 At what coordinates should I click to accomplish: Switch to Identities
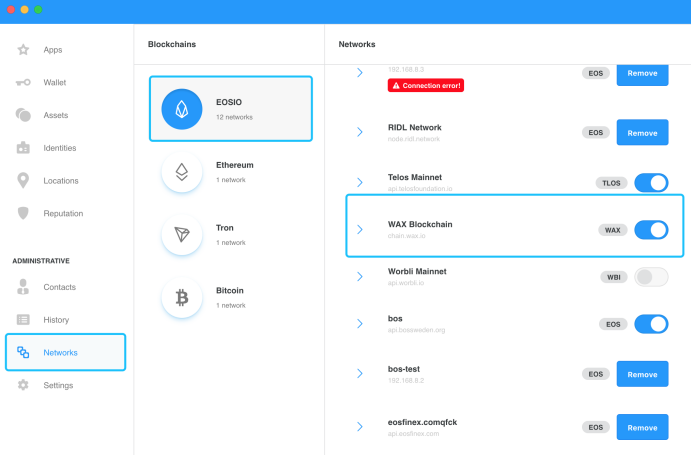tap(60, 148)
